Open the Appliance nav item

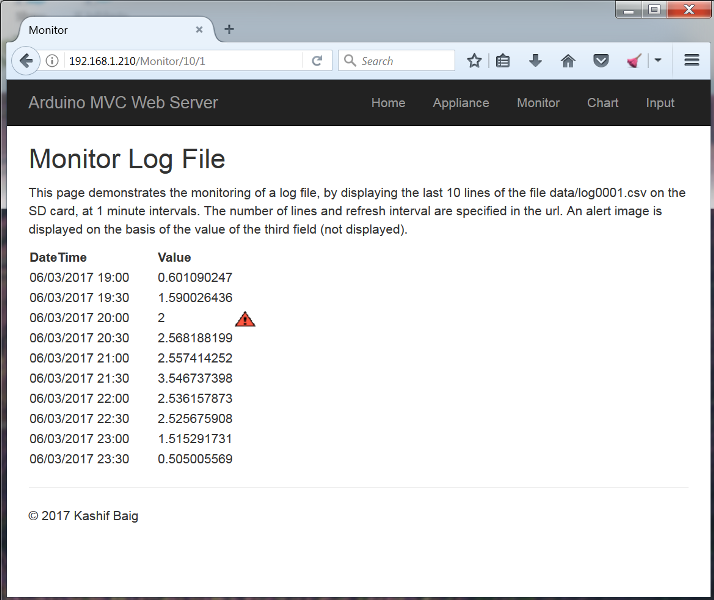461,103
